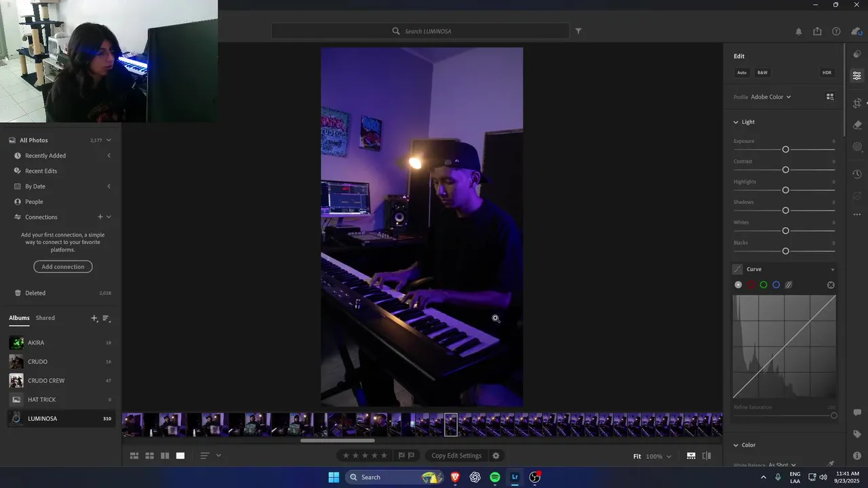The height and width of the screenshot is (488, 868).
Task: Click the Auto edit button
Action: [742, 73]
